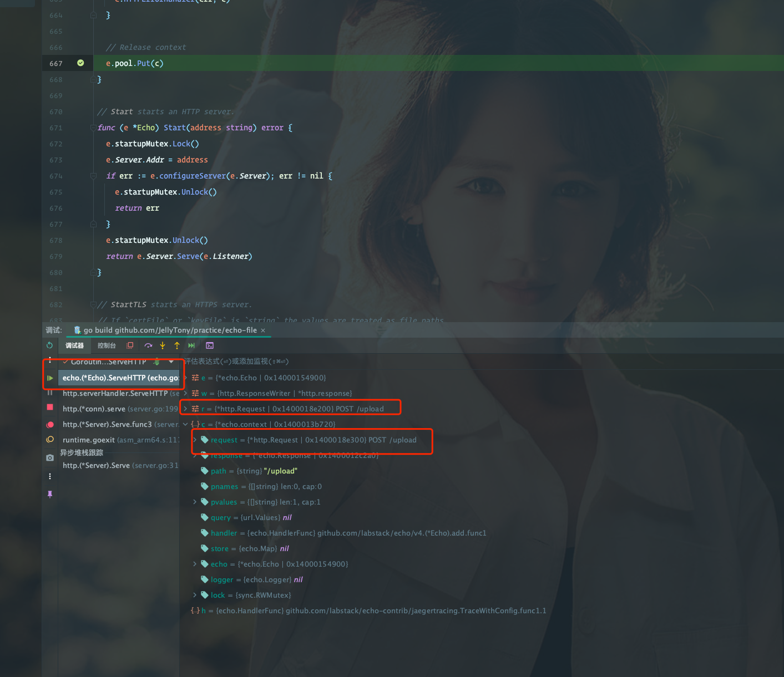Click the Run to Cursor icon

coord(191,345)
